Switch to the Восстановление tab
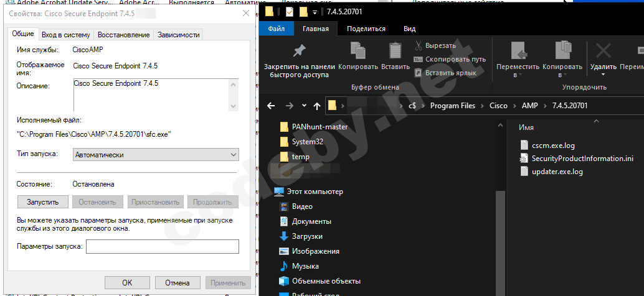The image size is (644, 296). pyautogui.click(x=123, y=34)
